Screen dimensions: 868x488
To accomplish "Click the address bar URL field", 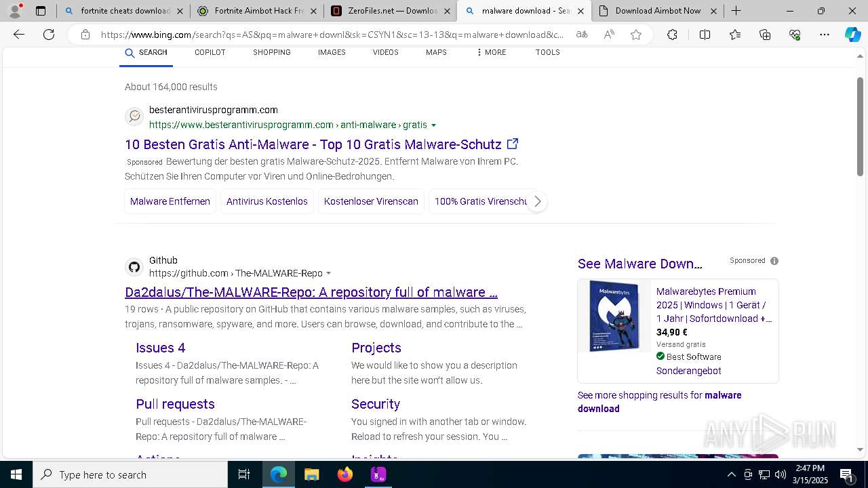I will tap(332, 35).
